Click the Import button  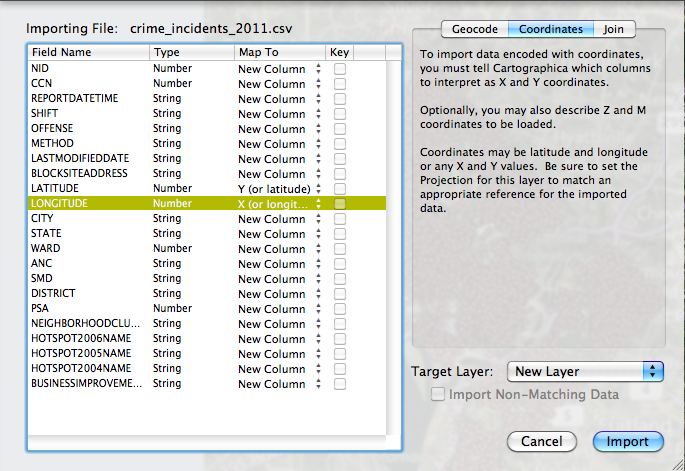(x=627, y=441)
